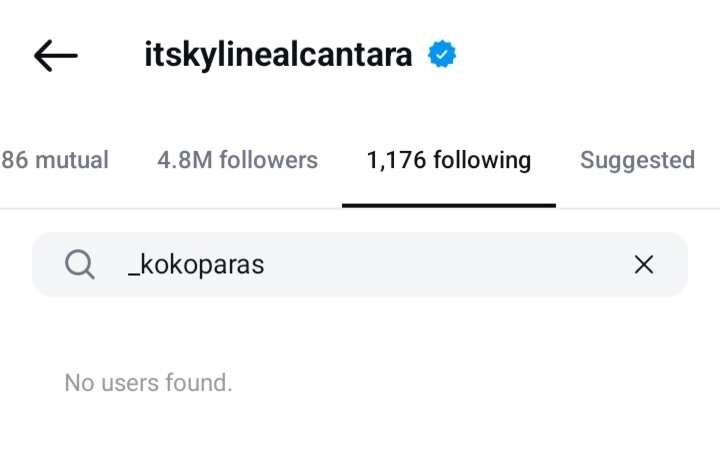Select the 1,176 following tab
This screenshot has width=720, height=470.
point(448,160)
